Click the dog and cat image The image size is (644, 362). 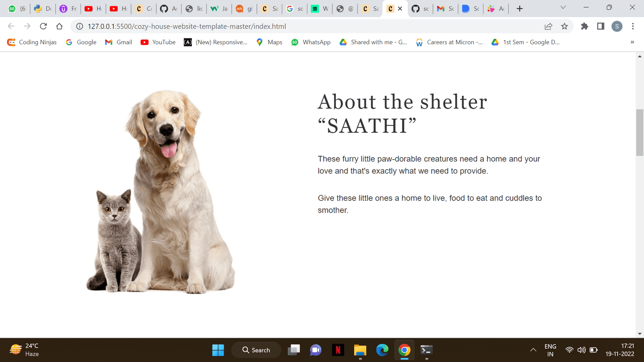(161, 192)
